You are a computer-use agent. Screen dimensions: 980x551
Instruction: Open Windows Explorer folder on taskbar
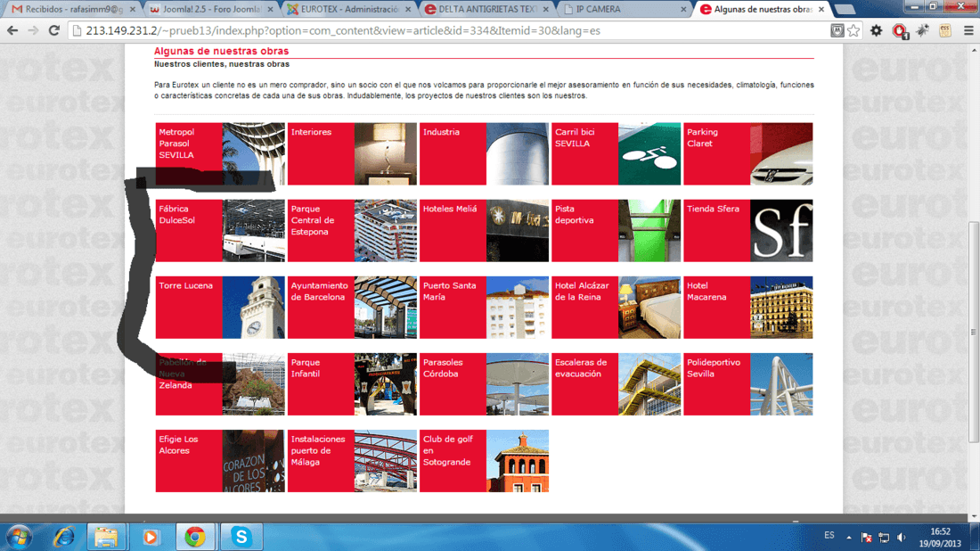[106, 537]
